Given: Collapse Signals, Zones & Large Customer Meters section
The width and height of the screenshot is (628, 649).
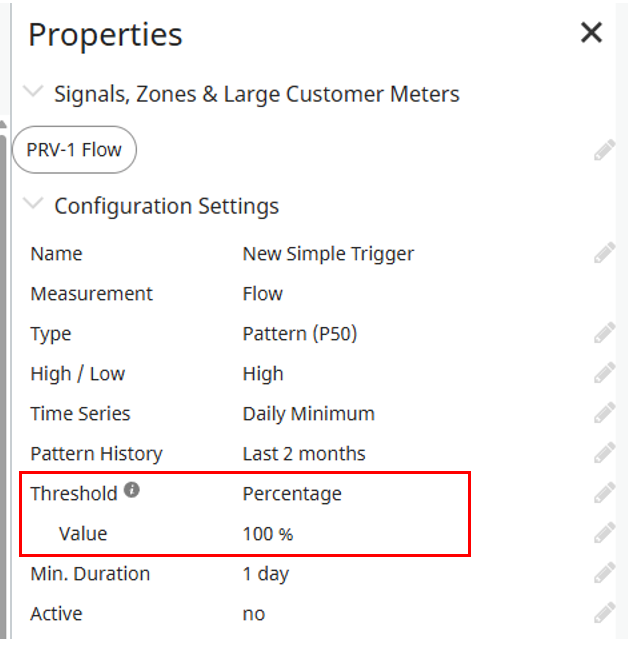Looking at the screenshot, I should click(33, 91).
